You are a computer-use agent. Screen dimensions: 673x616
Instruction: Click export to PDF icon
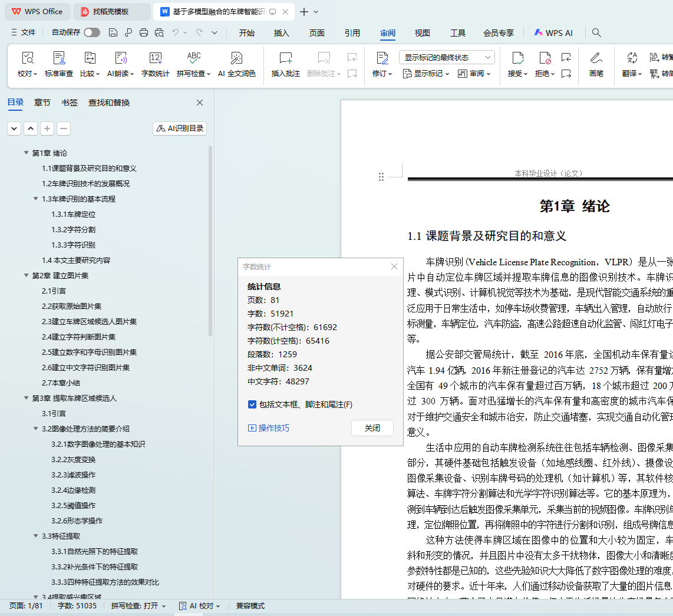(128, 32)
